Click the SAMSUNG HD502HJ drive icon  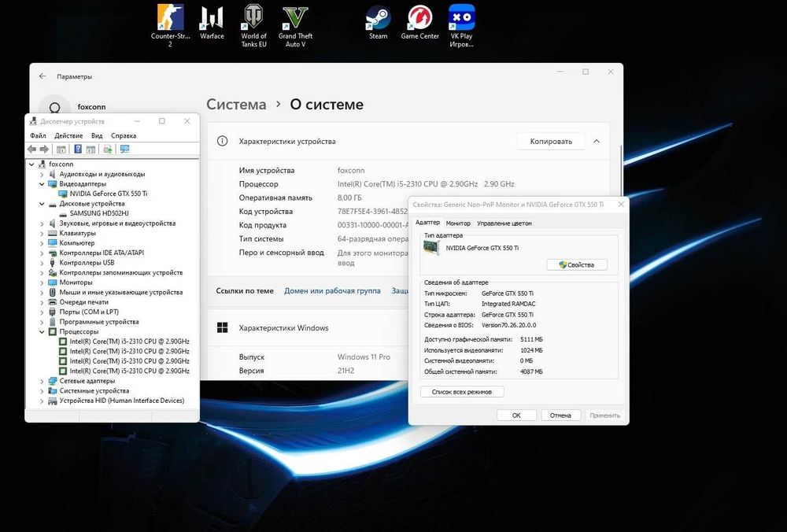pos(63,213)
